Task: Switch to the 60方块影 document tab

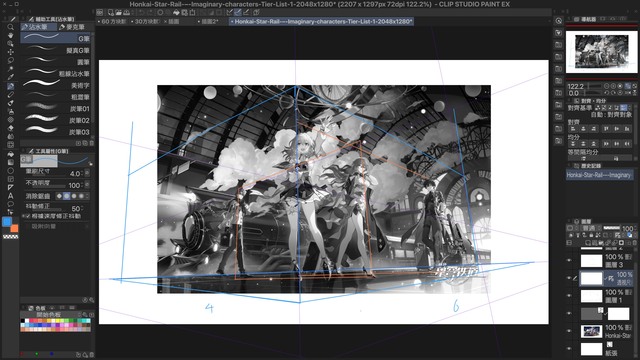Action: coord(112,21)
